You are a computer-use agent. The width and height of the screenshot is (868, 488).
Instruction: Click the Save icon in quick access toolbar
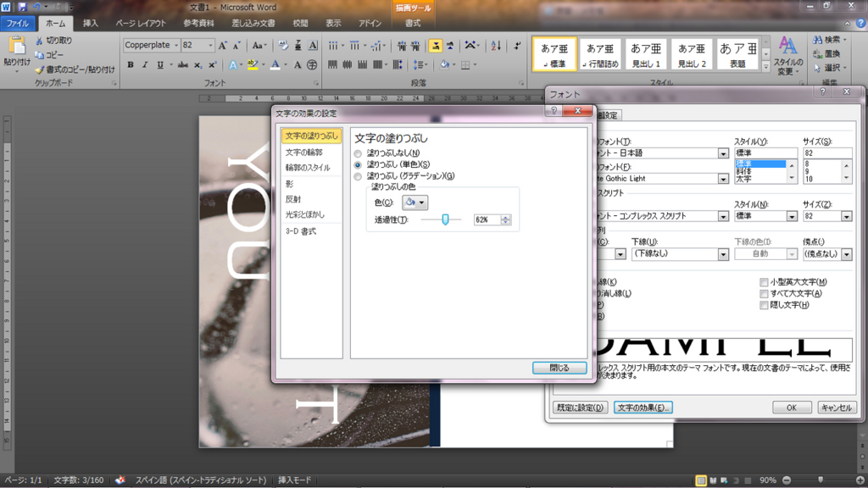22,7
